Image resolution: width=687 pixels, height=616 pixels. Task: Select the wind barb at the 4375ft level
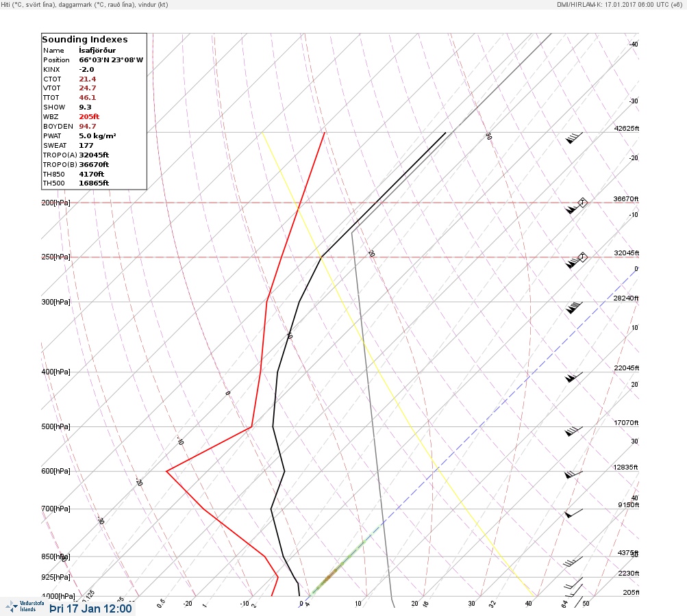pyautogui.click(x=573, y=562)
